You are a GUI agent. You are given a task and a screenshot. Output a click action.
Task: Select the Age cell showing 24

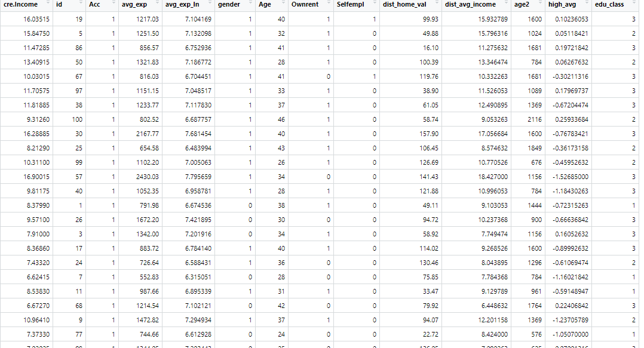[271, 334]
